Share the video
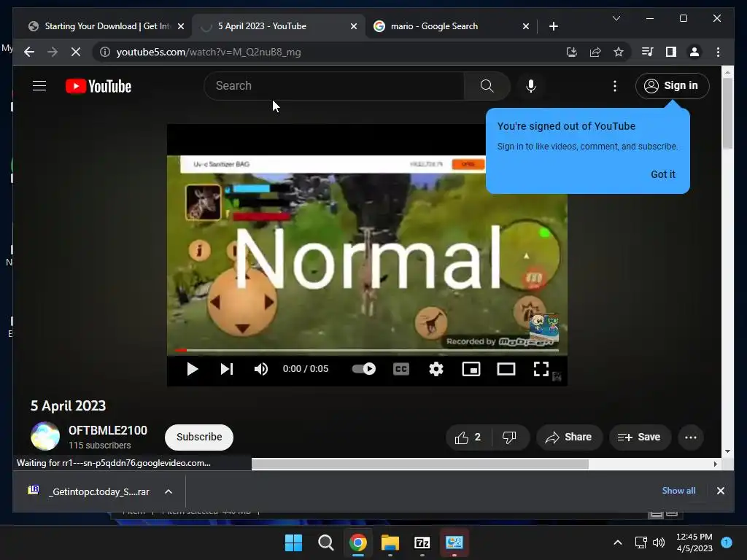 569,437
